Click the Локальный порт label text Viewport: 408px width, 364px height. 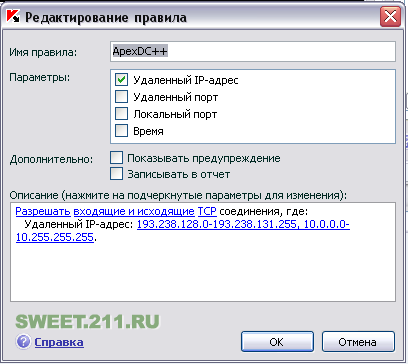tap(175, 114)
